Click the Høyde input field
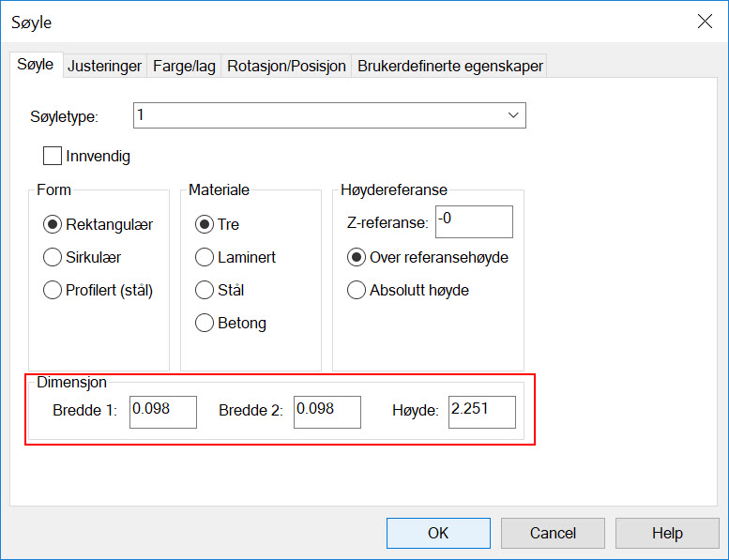 coord(481,411)
